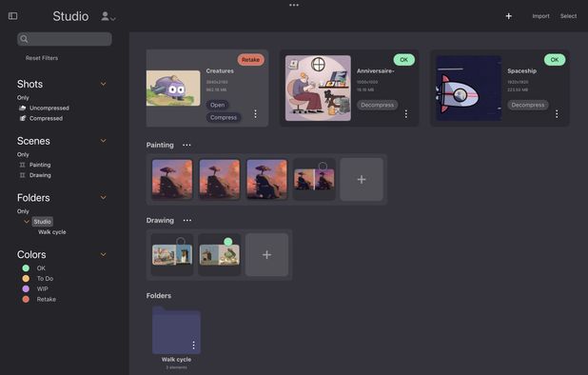The width and height of the screenshot is (588, 375).
Task: Toggle color circle on fourth Painting shot
Action: [323, 167]
